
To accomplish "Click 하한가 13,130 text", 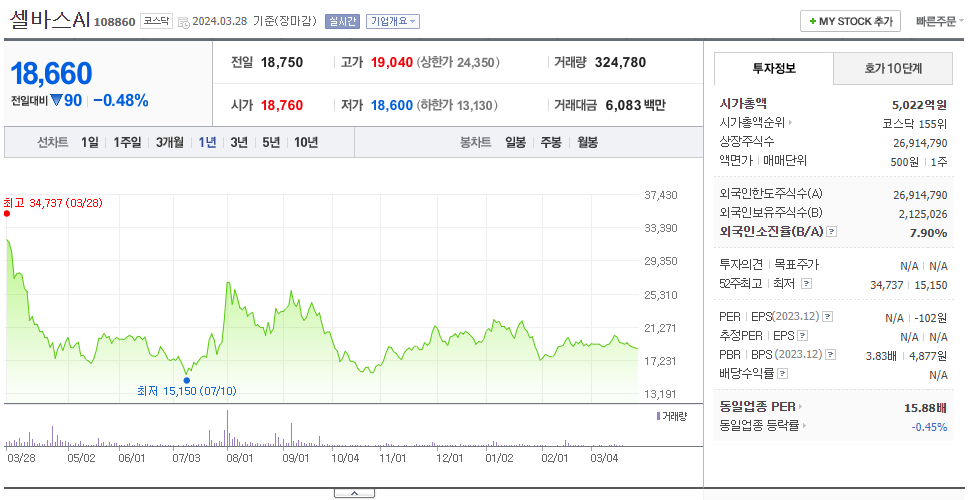I will point(459,106).
